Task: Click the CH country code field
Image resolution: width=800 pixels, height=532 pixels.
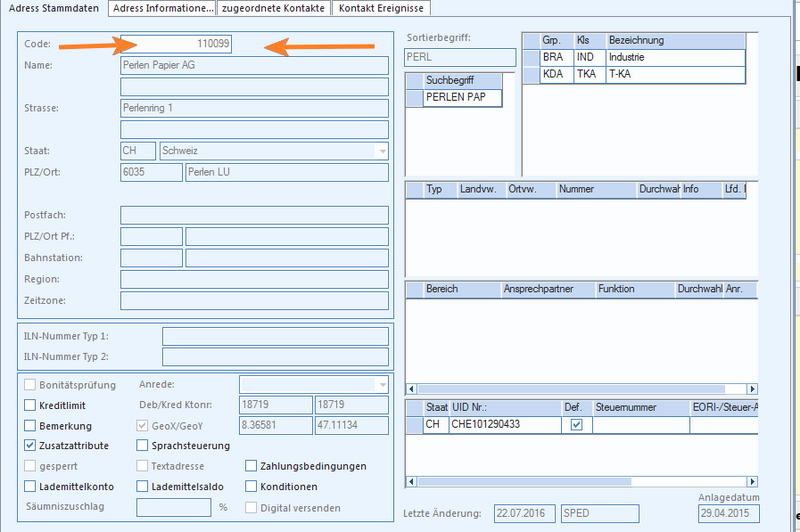Action: 138,151
